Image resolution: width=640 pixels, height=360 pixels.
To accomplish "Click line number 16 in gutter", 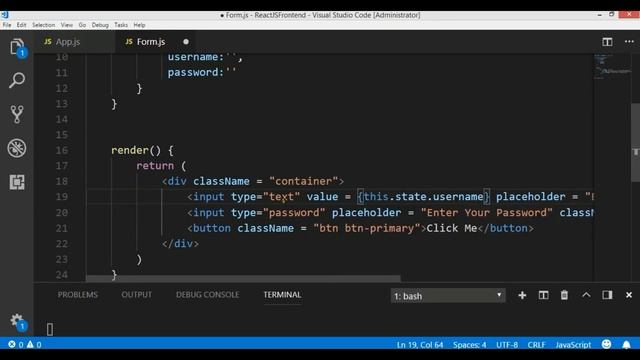I will [x=62, y=150].
